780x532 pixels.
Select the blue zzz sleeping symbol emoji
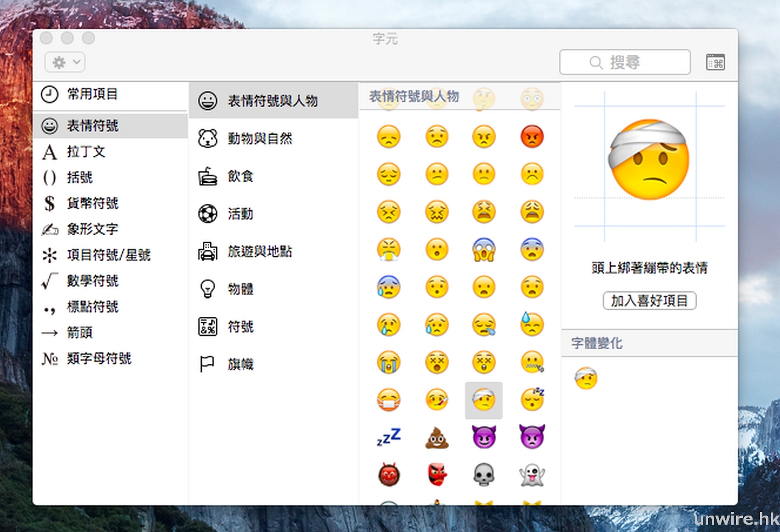pos(388,437)
